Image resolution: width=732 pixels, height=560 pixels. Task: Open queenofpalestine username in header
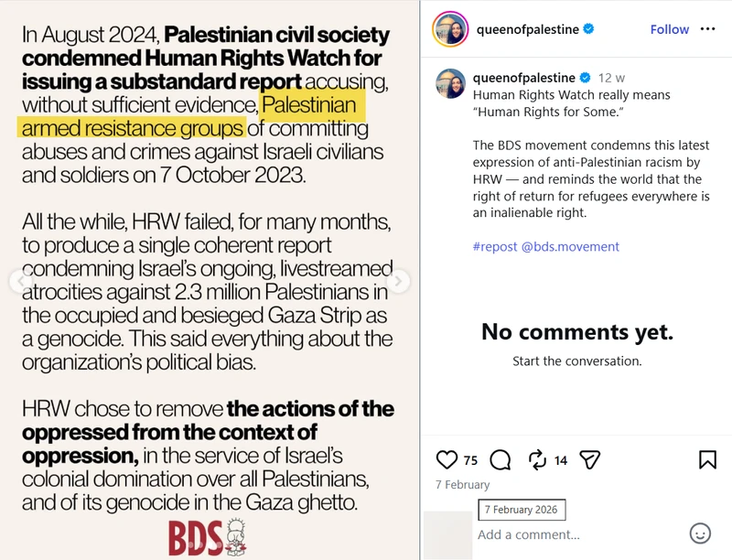528,29
